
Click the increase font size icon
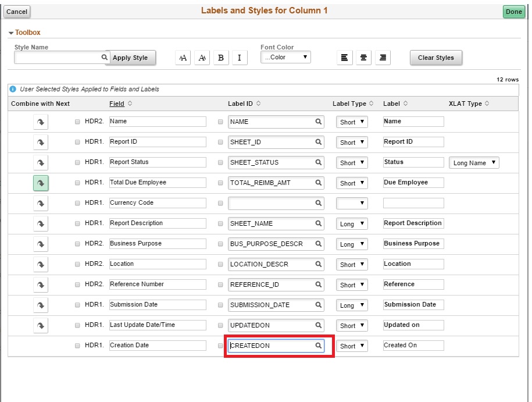click(183, 58)
